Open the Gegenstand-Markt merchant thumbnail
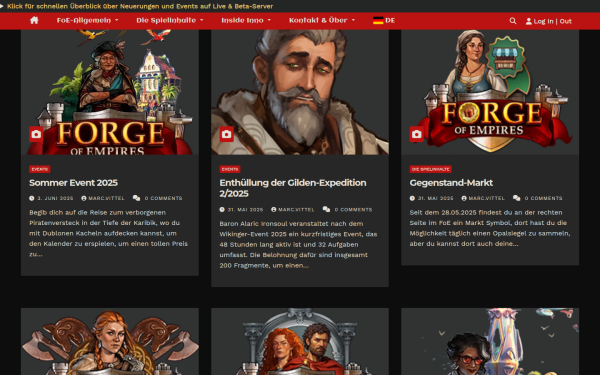The image size is (600, 375). coord(490,92)
